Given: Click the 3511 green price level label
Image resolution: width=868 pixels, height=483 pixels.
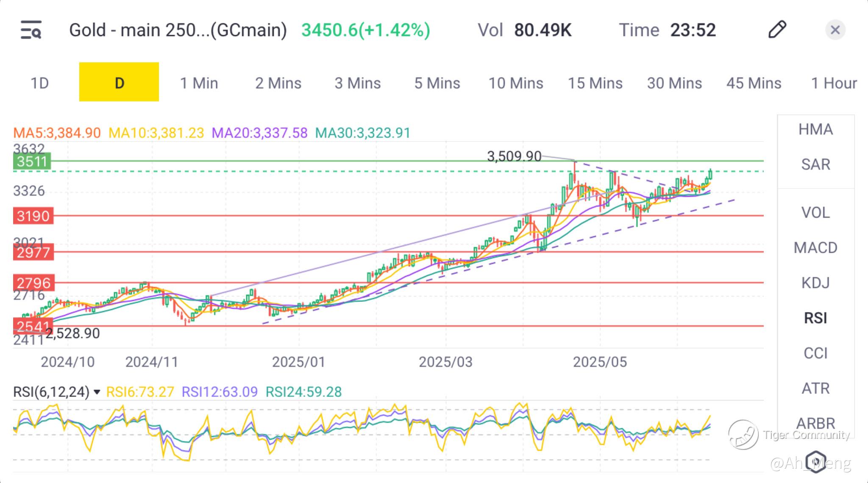Looking at the screenshot, I should click(x=32, y=162).
